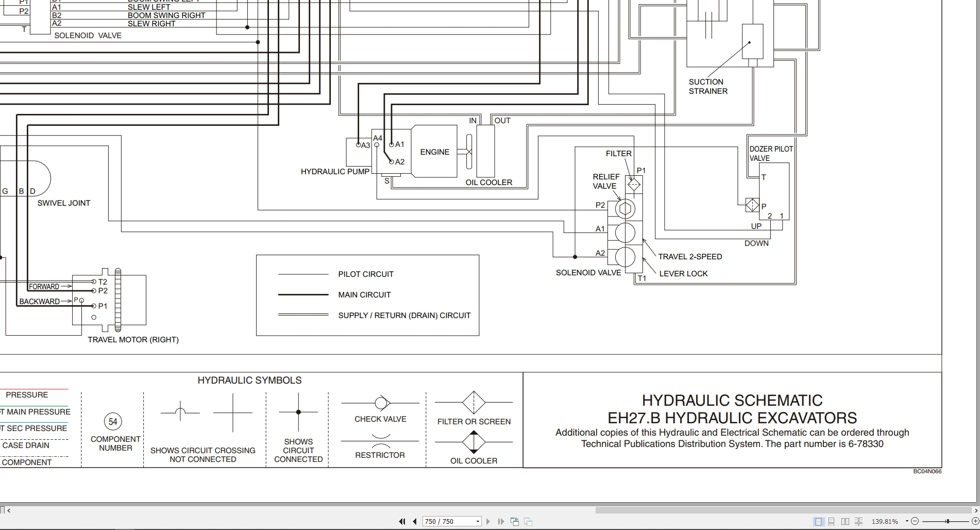Click the COMPONENT NUMBER label
The width and height of the screenshot is (980, 530).
point(115,443)
